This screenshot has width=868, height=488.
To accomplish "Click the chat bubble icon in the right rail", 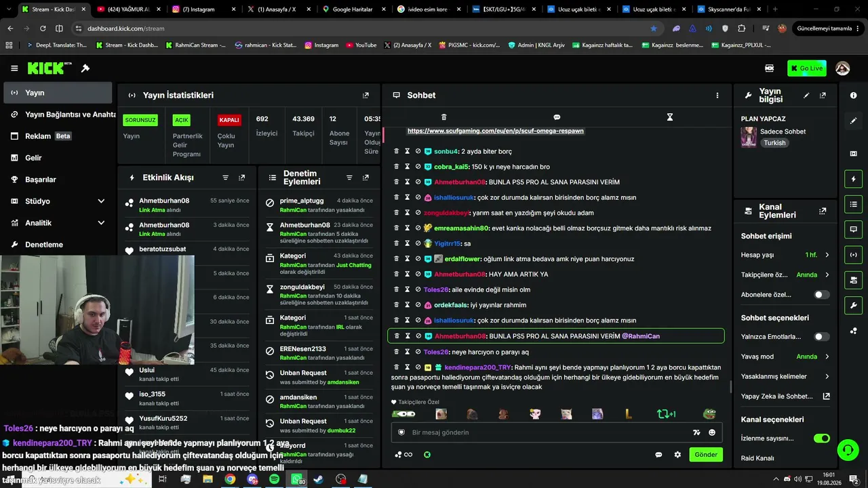I will pyautogui.click(x=853, y=229).
